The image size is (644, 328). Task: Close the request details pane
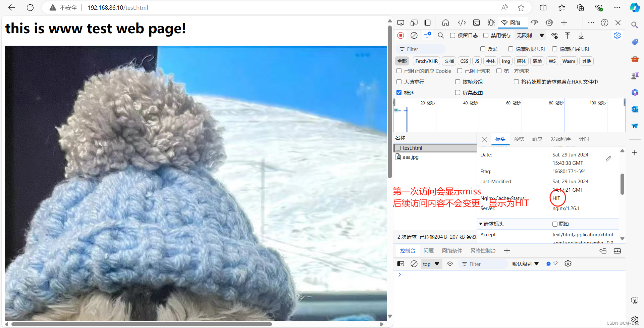484,139
